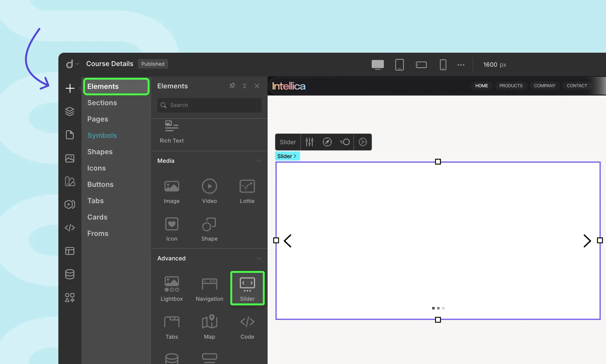
Task: Click the Intellica logo
Action: [x=289, y=86]
